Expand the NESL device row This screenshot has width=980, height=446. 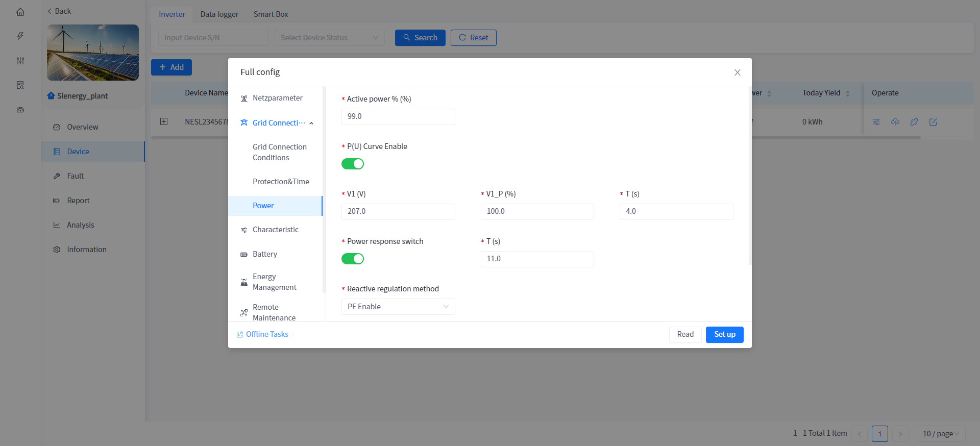(x=164, y=121)
